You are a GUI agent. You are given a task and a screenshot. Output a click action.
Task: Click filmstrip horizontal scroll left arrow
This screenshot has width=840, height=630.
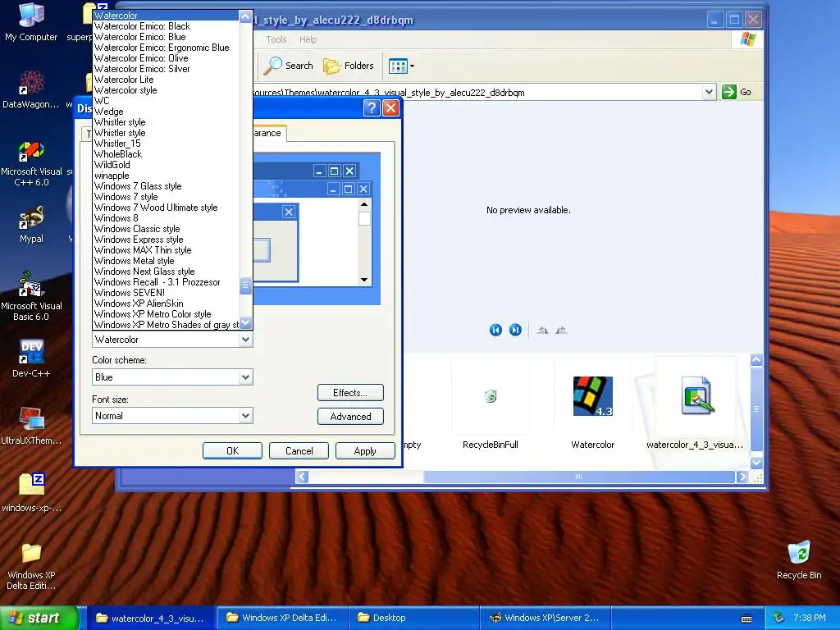[x=302, y=477]
